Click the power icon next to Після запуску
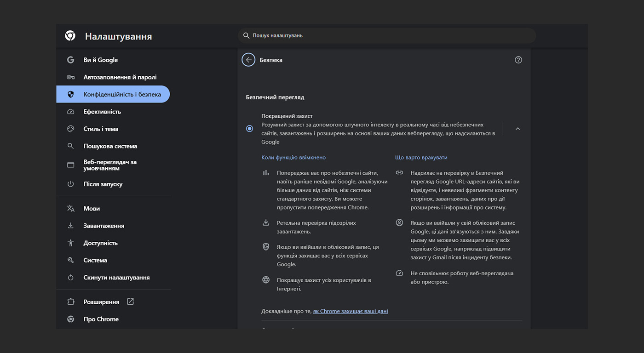The image size is (644, 353). pyautogui.click(x=70, y=184)
